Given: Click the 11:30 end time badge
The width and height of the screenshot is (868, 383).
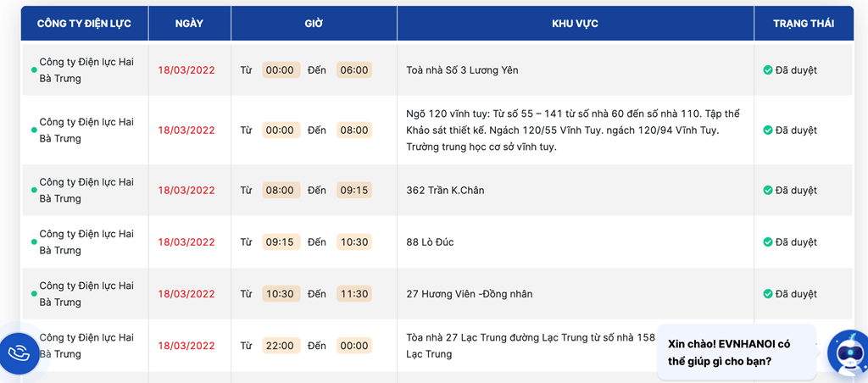Looking at the screenshot, I should [353, 294].
